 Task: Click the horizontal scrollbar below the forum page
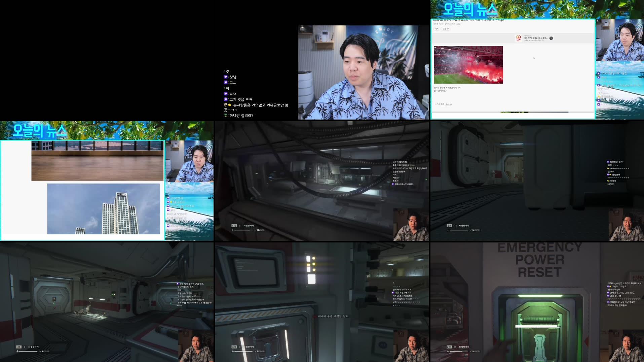[534, 112]
